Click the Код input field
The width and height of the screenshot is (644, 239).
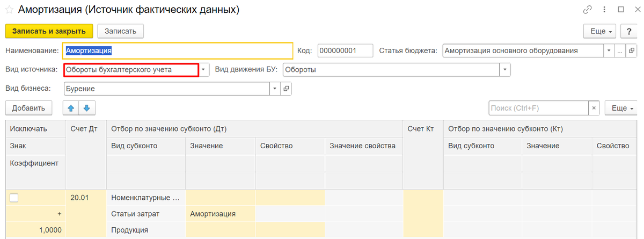tap(345, 51)
